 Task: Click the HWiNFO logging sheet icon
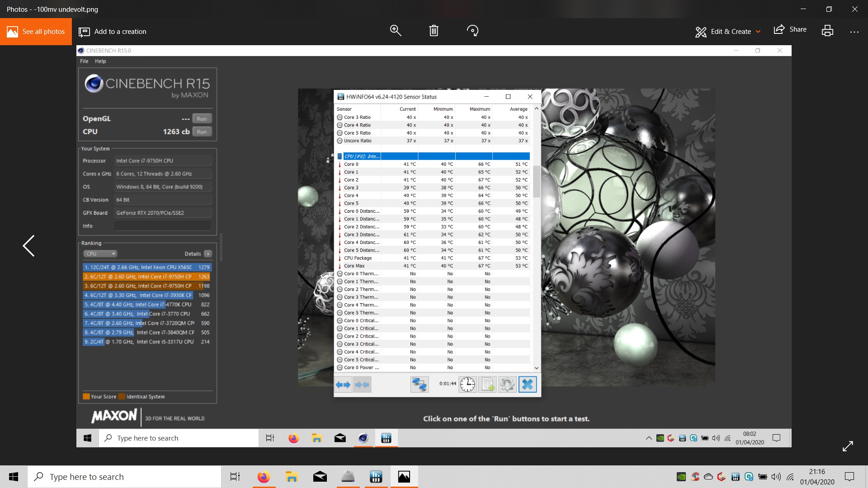coord(487,385)
